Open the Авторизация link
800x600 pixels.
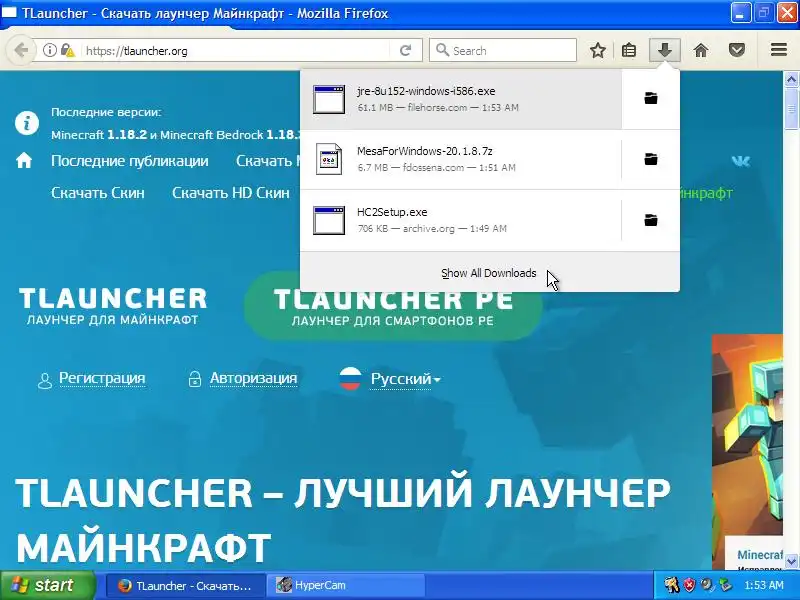point(254,378)
